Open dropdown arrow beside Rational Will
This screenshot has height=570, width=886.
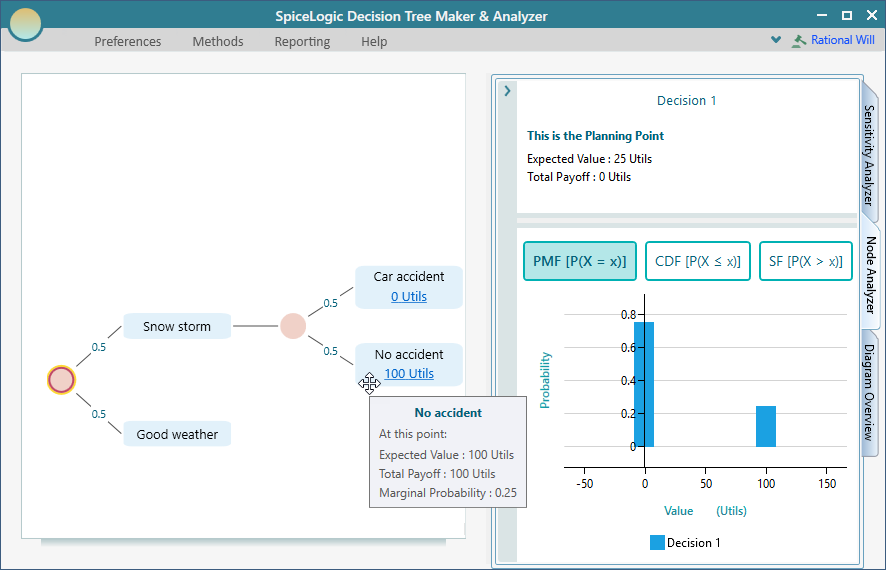click(x=776, y=41)
